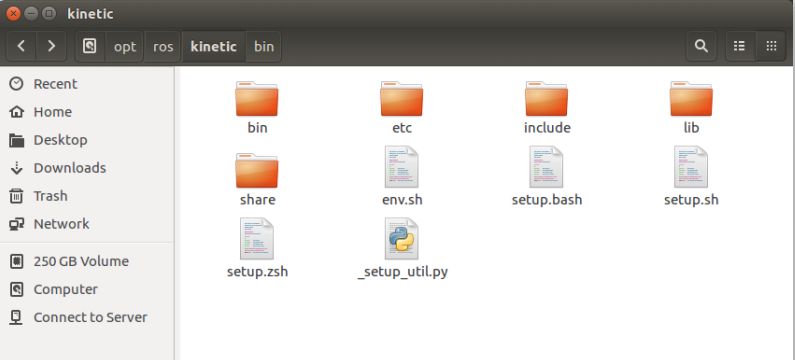The height and width of the screenshot is (360, 795).
Task: Open the share folder icon
Action: coord(257,171)
